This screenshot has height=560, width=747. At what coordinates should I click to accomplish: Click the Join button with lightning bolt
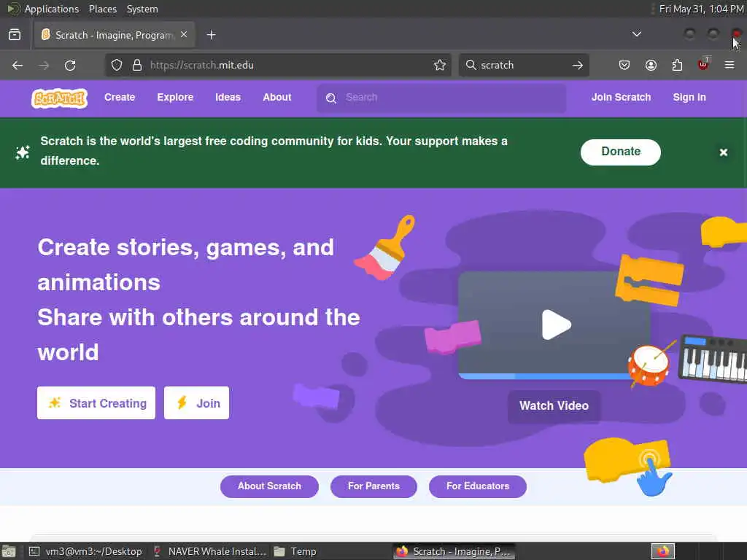(x=196, y=402)
